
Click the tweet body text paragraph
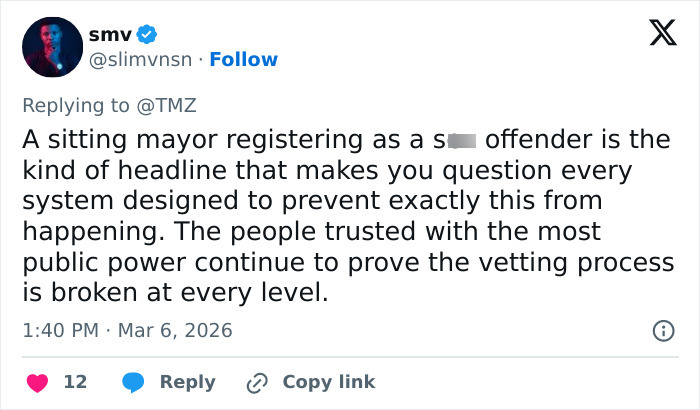pyautogui.click(x=346, y=217)
